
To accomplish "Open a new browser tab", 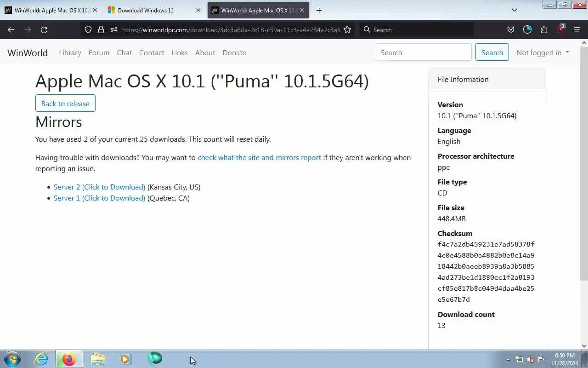I will 319,10.
